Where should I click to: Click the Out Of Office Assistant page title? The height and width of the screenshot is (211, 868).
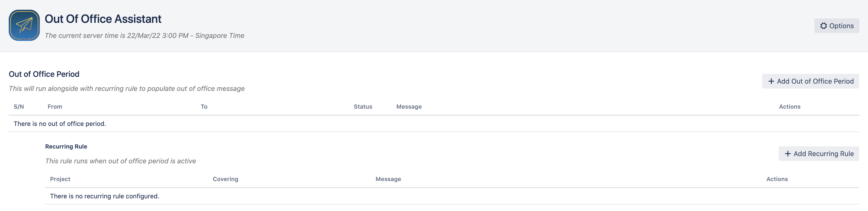103,19
